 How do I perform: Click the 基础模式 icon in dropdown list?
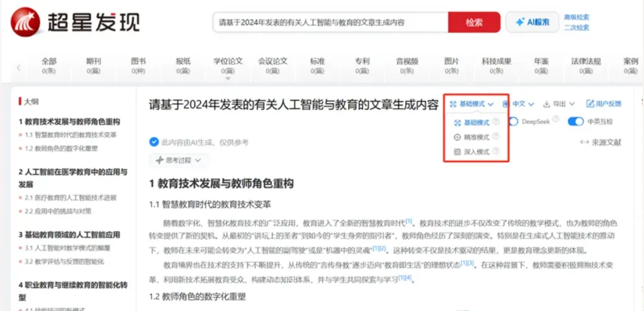457,122
